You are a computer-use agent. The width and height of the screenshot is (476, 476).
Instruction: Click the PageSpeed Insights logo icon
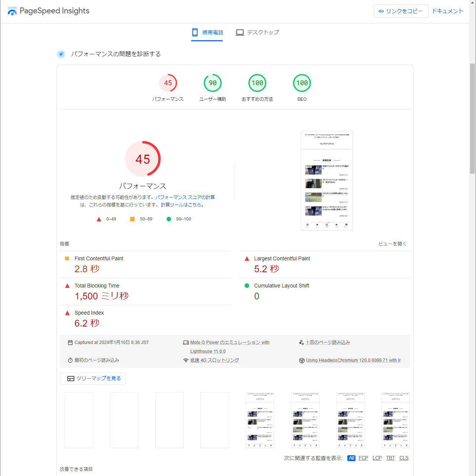[x=12, y=11]
